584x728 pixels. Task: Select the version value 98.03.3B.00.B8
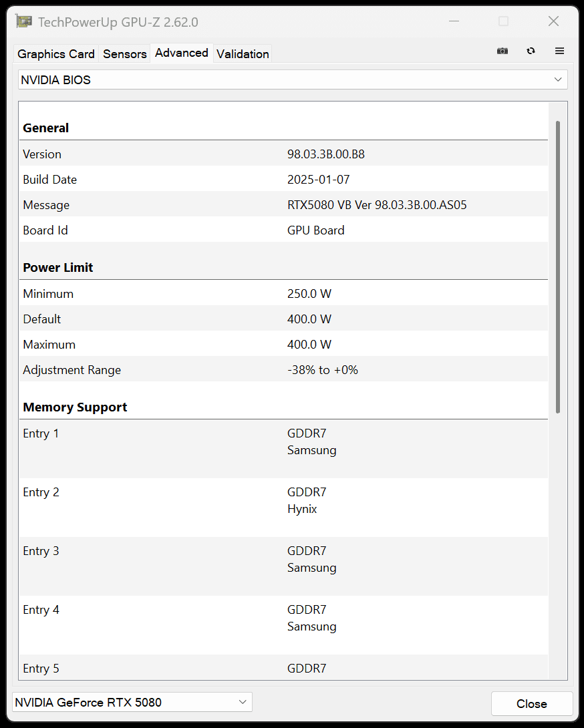pos(325,154)
